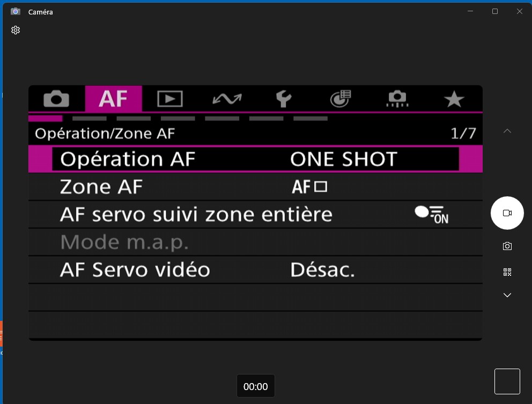Select the wireless communication tab icon
This screenshot has height=404, width=532.
(227, 99)
